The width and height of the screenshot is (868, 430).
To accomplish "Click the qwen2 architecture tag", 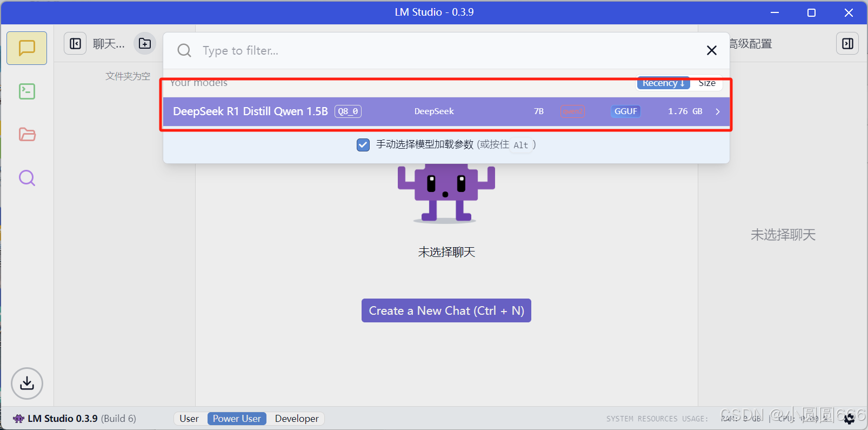I will coord(572,111).
